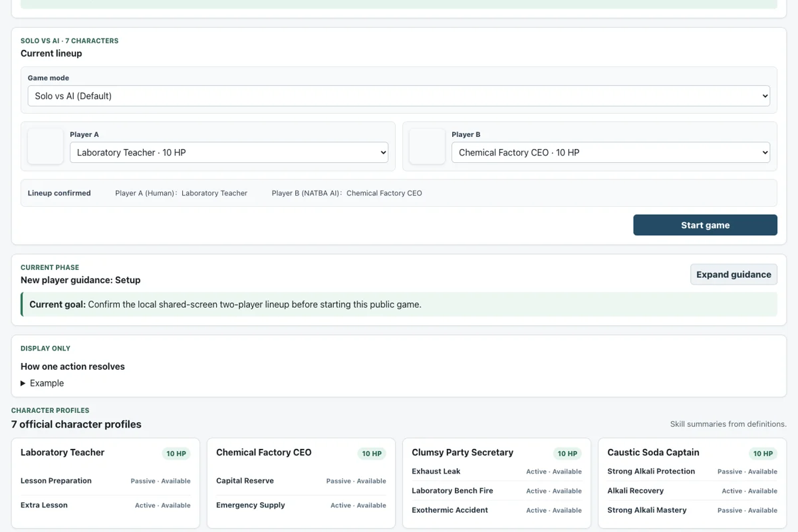Click the Exothermic Accident skill name
798x532 pixels.
click(x=450, y=510)
